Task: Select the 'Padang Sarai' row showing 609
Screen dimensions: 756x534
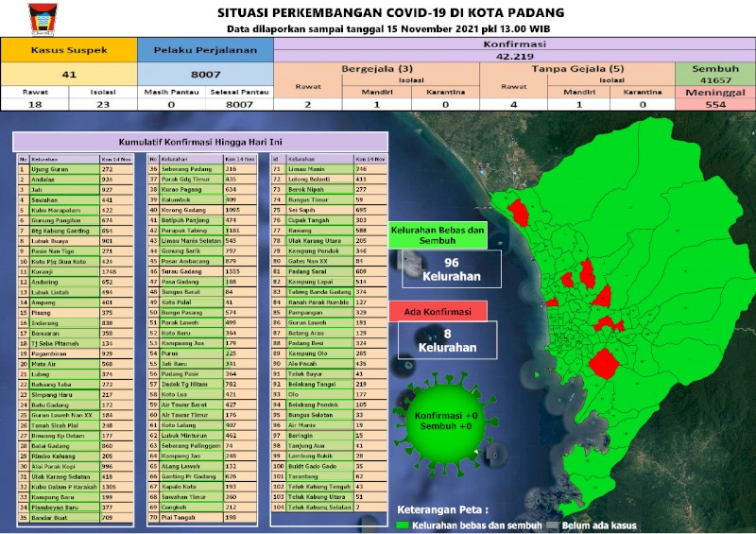Action: [329, 271]
